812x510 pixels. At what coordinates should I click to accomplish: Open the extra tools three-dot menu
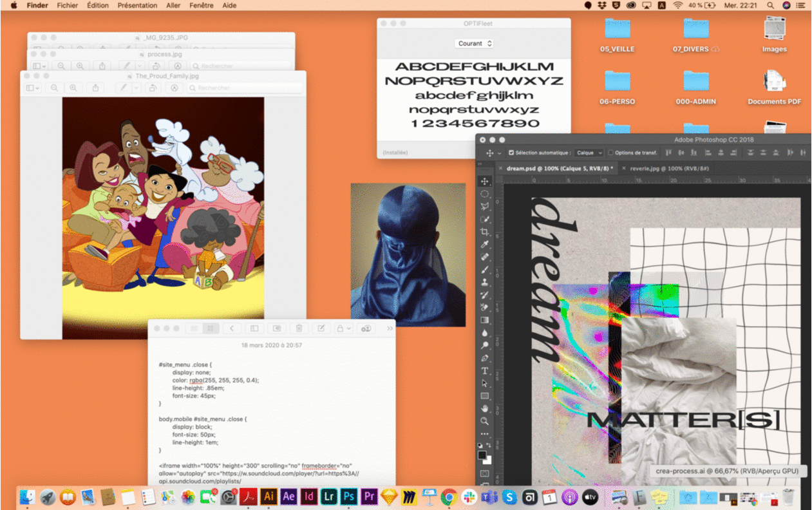coord(485,433)
